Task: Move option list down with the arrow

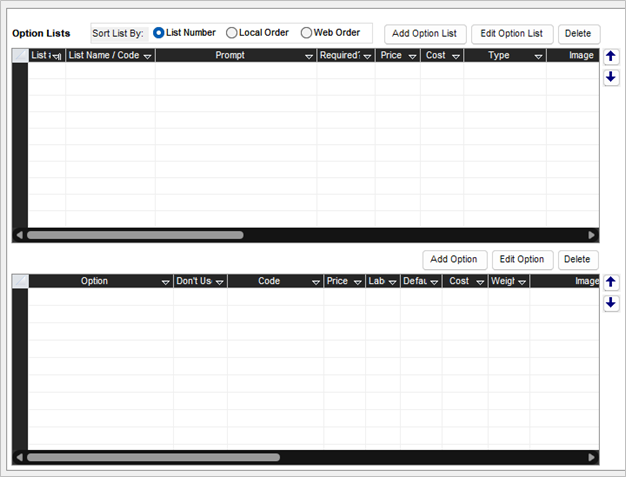Action: [x=611, y=77]
